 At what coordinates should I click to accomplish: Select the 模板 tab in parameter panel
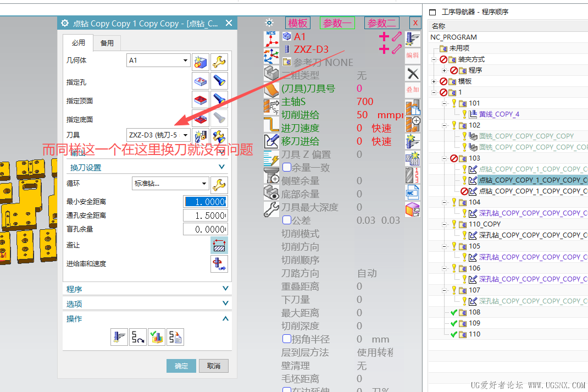[x=298, y=23]
